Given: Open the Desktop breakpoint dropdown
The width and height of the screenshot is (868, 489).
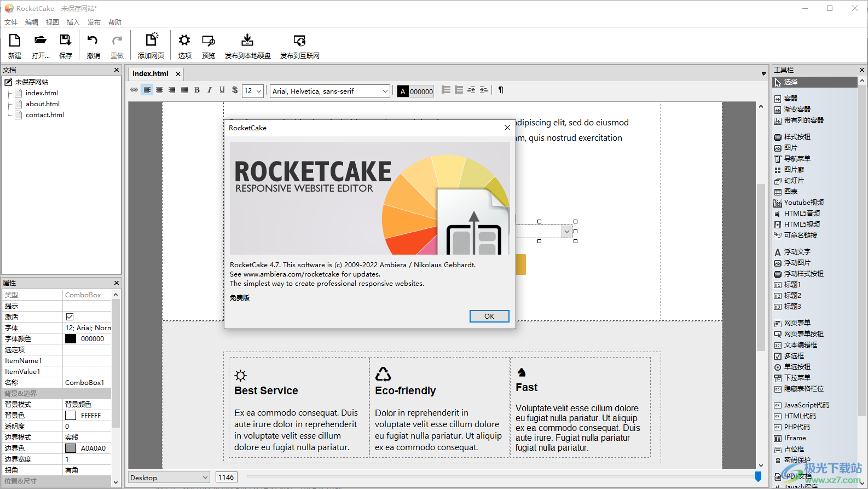Looking at the screenshot, I should pyautogui.click(x=169, y=478).
